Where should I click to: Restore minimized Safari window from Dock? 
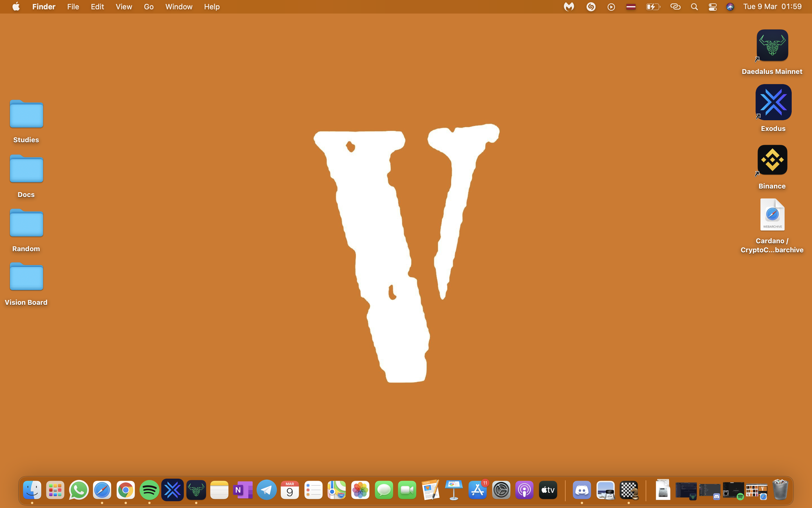pyautogui.click(x=757, y=491)
